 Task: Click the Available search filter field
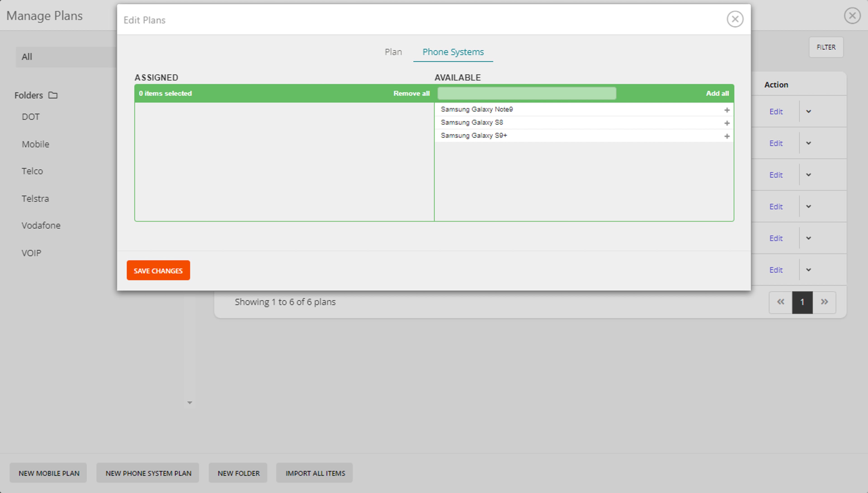(526, 93)
